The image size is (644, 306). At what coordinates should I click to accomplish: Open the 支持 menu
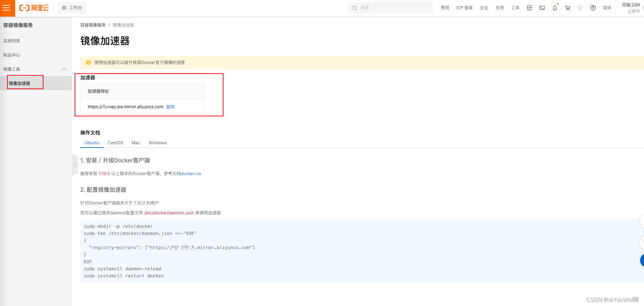point(500,8)
